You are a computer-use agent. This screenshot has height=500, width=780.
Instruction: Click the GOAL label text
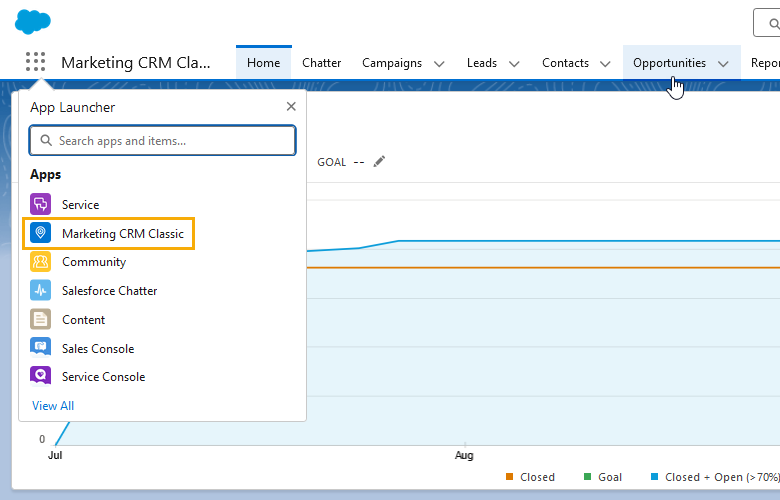click(331, 162)
